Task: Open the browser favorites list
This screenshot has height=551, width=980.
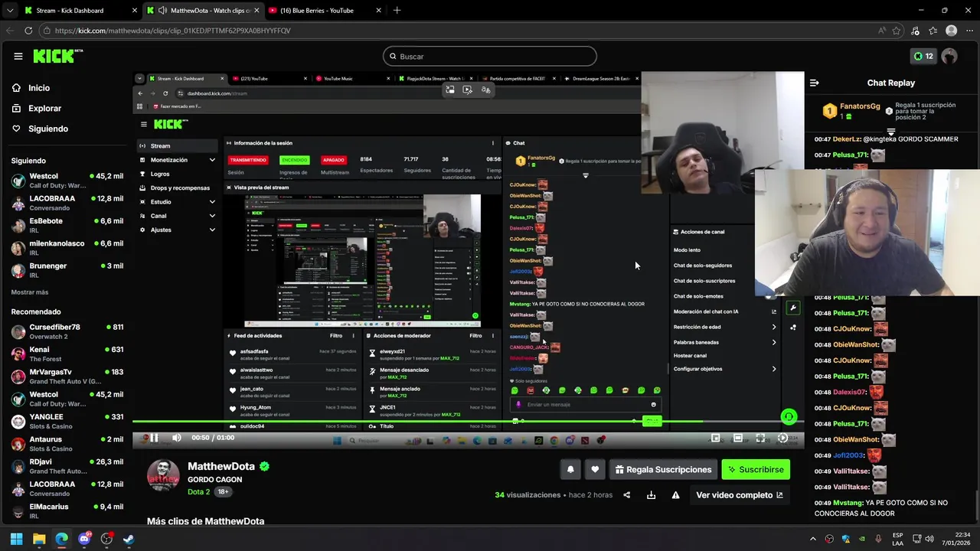Action: 933,31
